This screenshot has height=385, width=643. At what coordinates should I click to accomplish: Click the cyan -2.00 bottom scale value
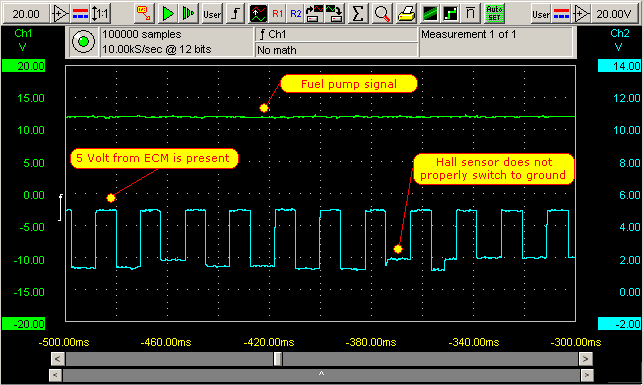619,324
